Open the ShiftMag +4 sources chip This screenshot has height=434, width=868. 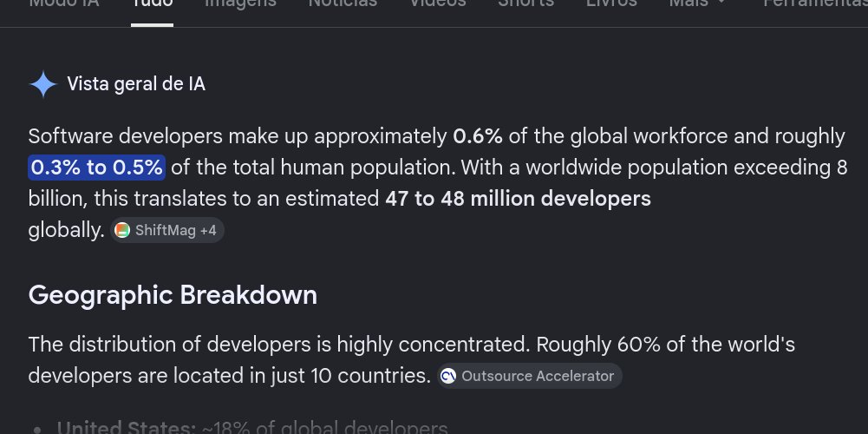click(167, 230)
